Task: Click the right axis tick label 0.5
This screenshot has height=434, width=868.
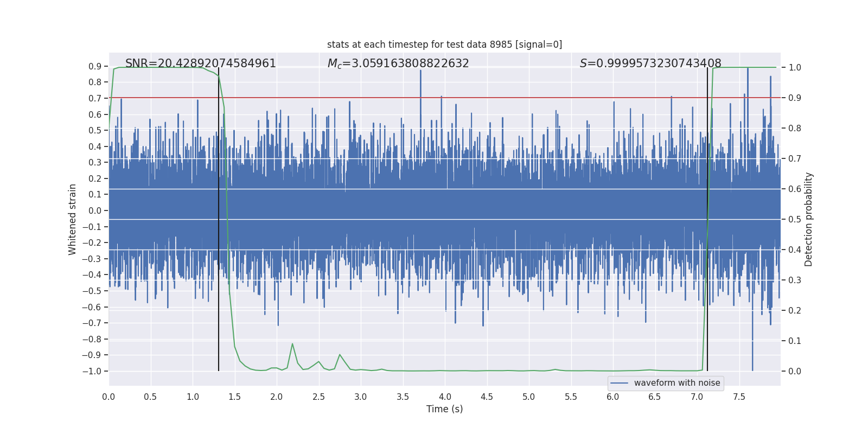Action: point(795,219)
